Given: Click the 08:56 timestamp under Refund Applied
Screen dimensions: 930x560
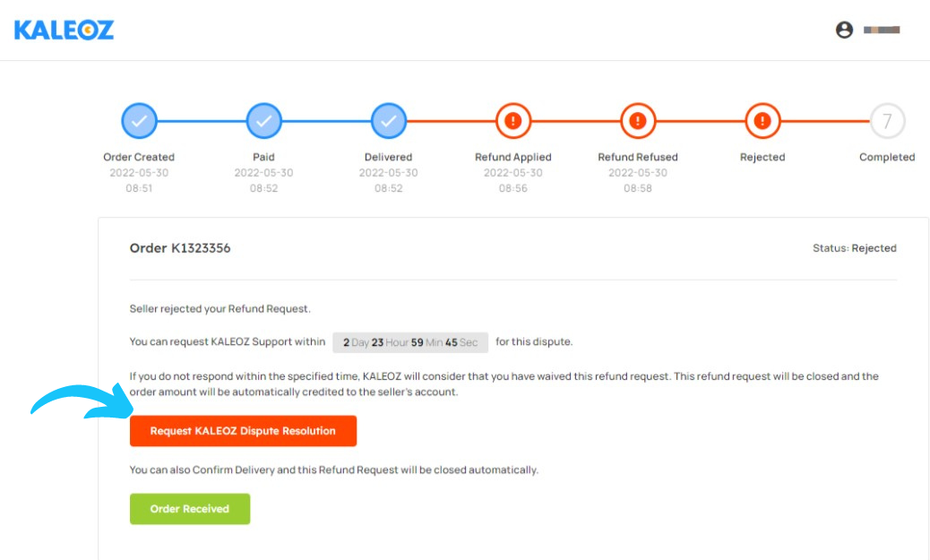Looking at the screenshot, I should tap(513, 188).
